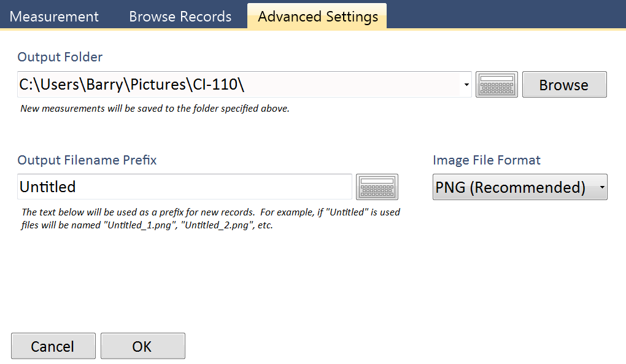
Task: Click the Cancel button
Action: [53, 346]
